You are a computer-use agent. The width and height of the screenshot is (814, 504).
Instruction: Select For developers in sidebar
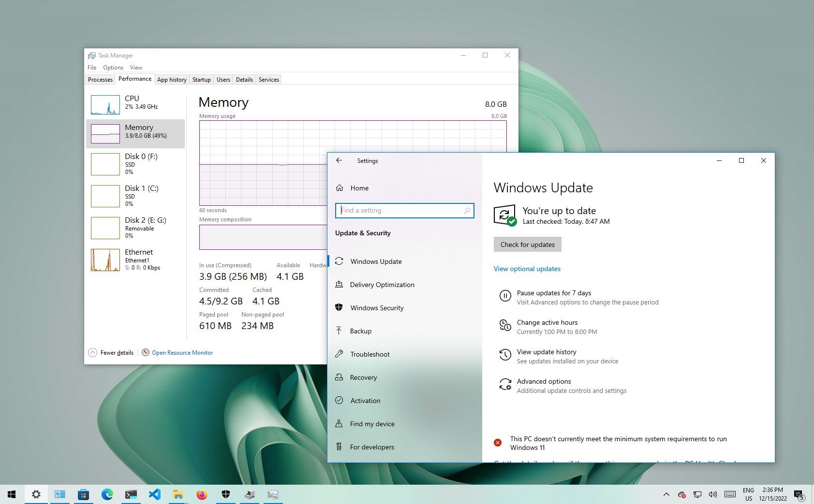click(x=371, y=447)
